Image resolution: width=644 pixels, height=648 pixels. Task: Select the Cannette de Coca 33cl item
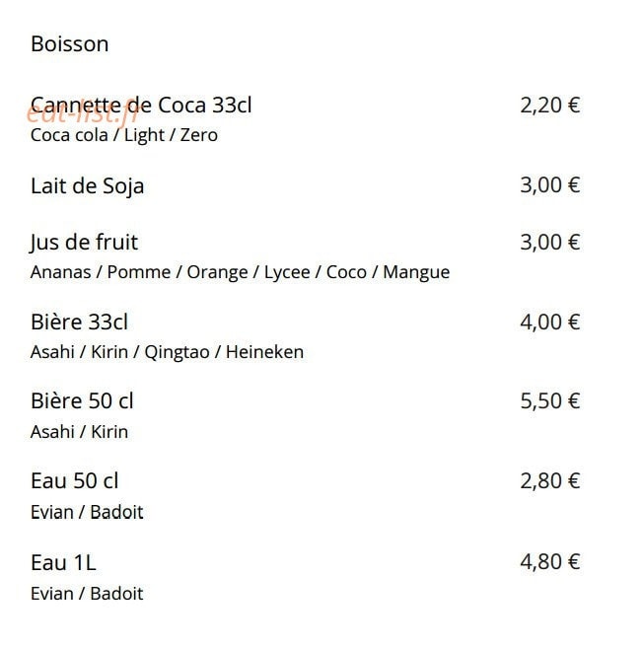coord(141,105)
